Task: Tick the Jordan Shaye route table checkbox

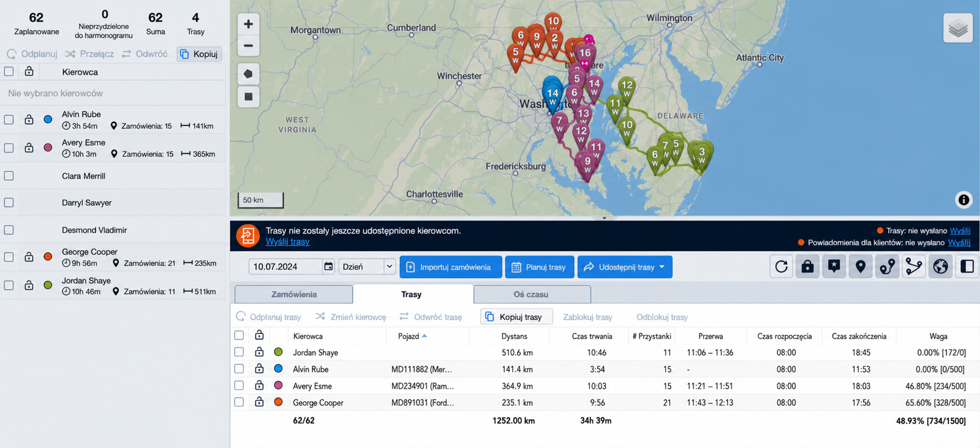Action: point(239,352)
